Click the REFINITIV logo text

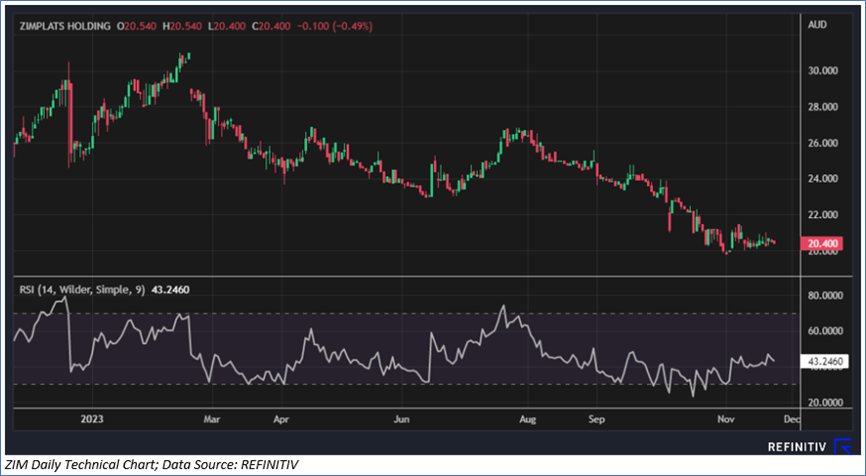(797, 447)
